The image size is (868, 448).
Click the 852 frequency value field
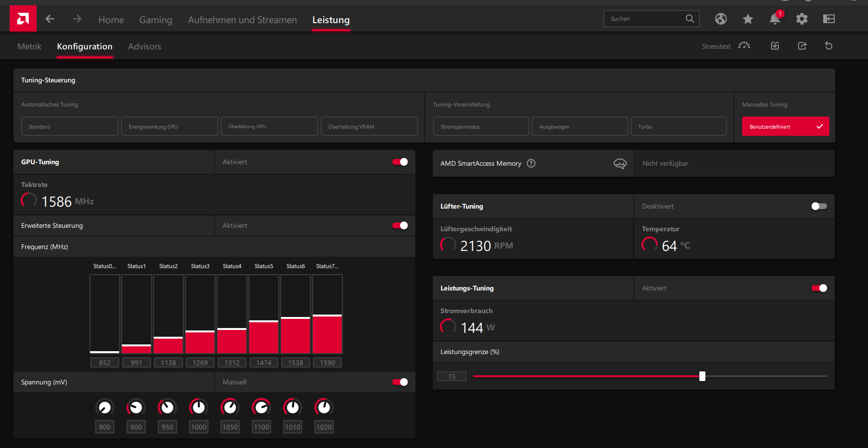pyautogui.click(x=105, y=363)
